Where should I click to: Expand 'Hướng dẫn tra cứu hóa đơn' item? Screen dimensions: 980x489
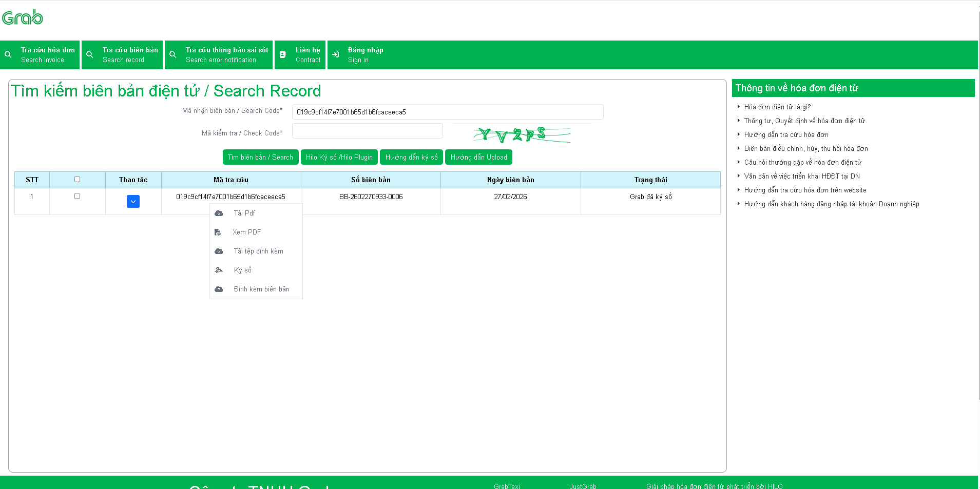tap(786, 135)
